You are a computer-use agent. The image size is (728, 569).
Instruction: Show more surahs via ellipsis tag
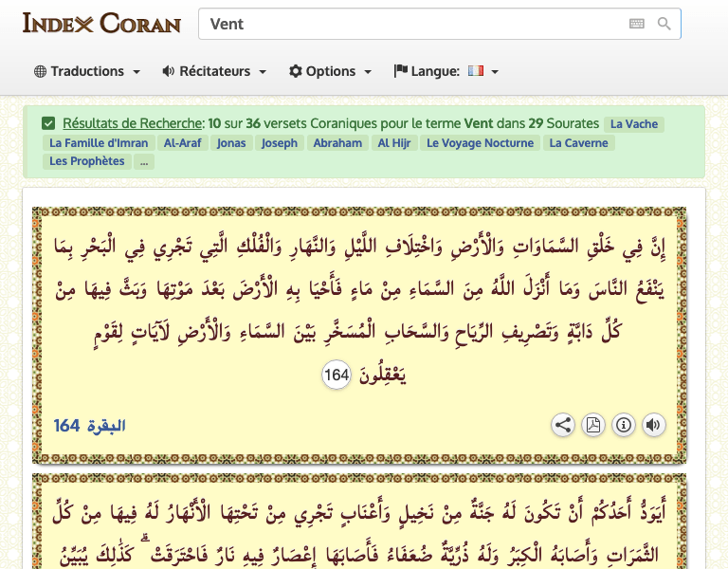[144, 161]
